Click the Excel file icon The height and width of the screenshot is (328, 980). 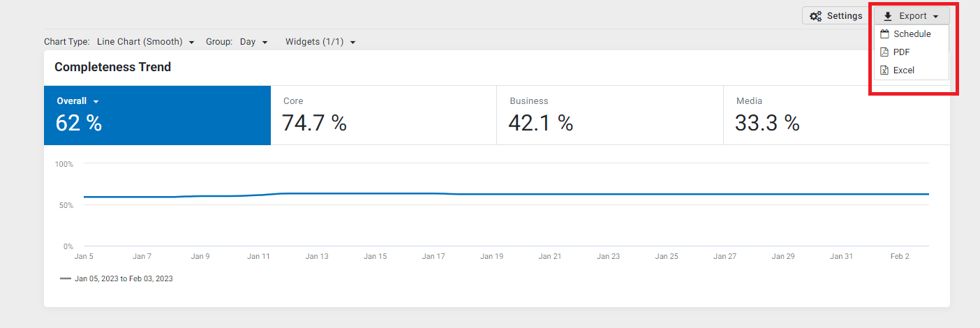click(884, 70)
